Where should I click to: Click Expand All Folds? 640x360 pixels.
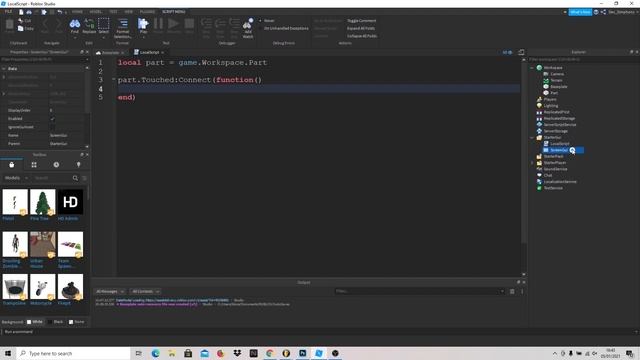click(x=361, y=29)
